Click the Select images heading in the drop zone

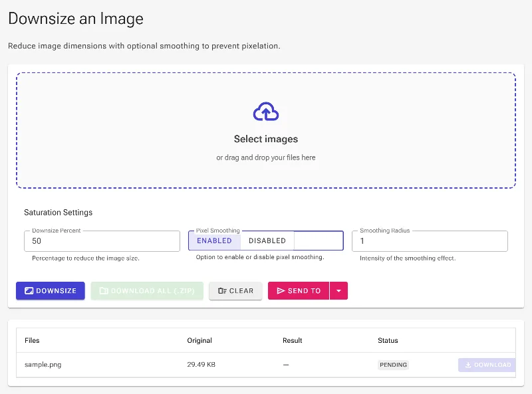[x=266, y=139]
